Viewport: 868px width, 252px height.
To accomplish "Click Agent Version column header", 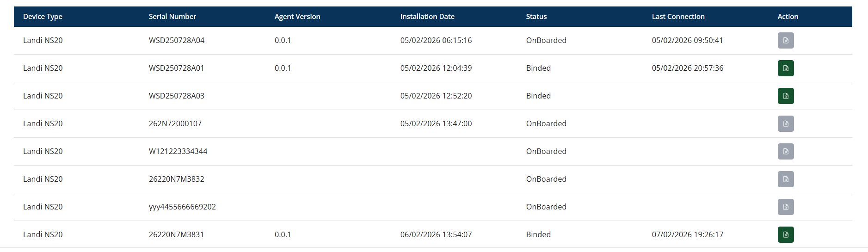I will pyautogui.click(x=297, y=17).
